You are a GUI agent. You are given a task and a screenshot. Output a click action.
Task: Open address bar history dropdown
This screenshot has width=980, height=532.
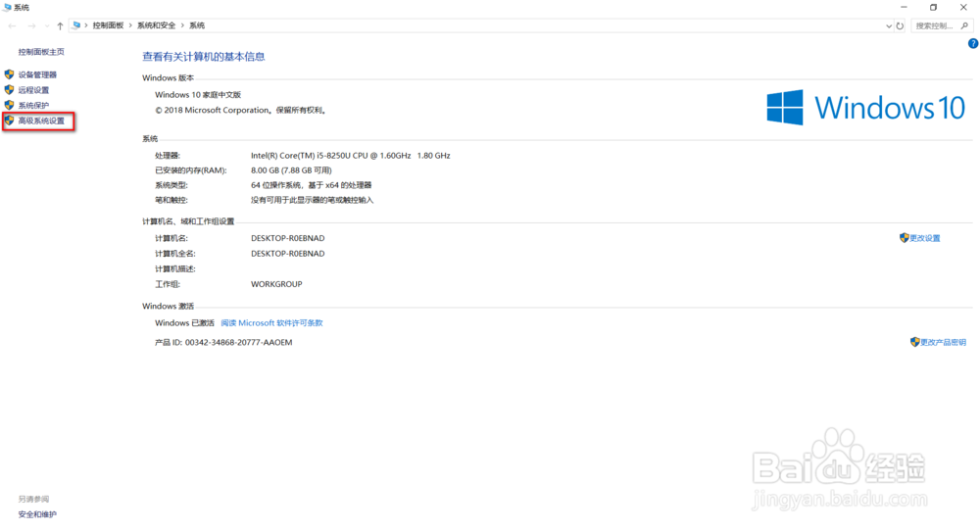tap(888, 26)
